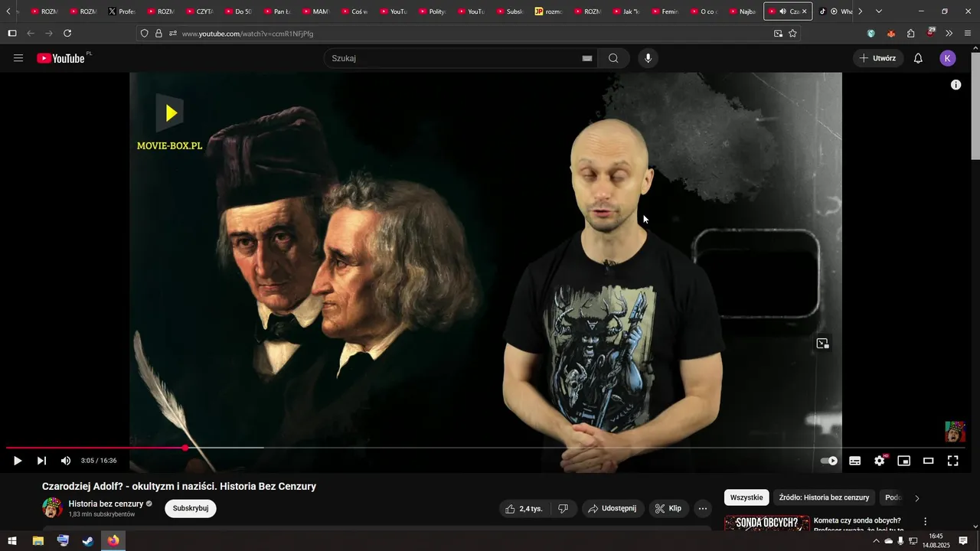This screenshot has height=551, width=980.
Task: Switch to the Femin tab
Action: 665,11
